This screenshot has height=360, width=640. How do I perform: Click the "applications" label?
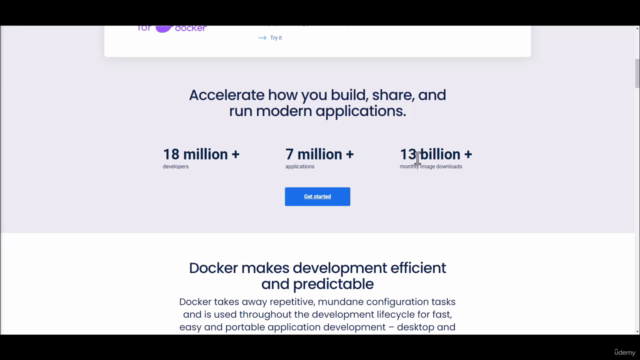[300, 167]
